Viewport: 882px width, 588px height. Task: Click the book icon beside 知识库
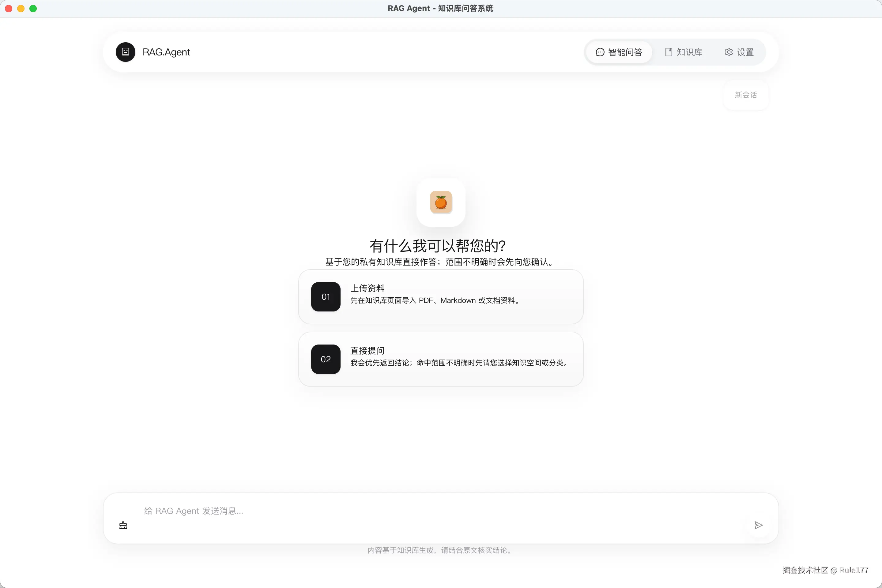[x=668, y=52]
